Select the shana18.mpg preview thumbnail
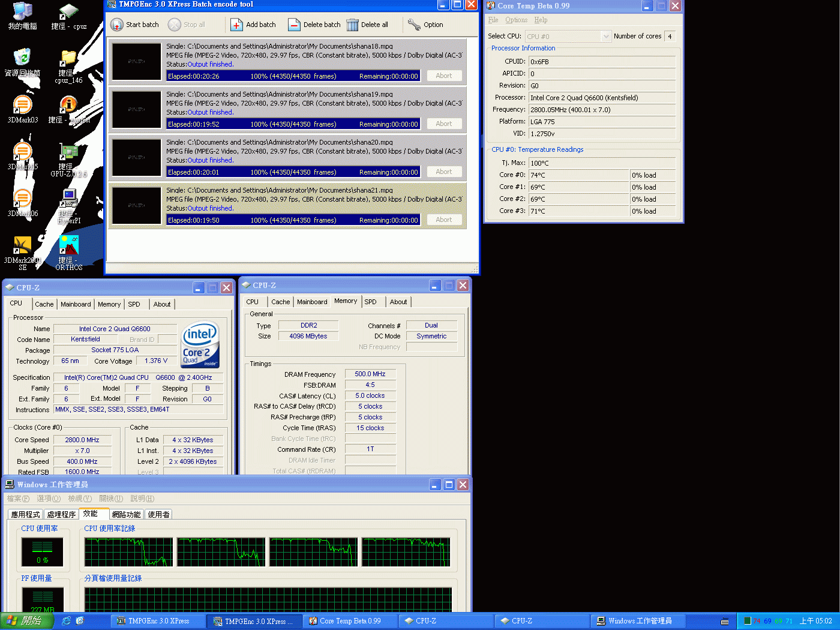 (137, 61)
